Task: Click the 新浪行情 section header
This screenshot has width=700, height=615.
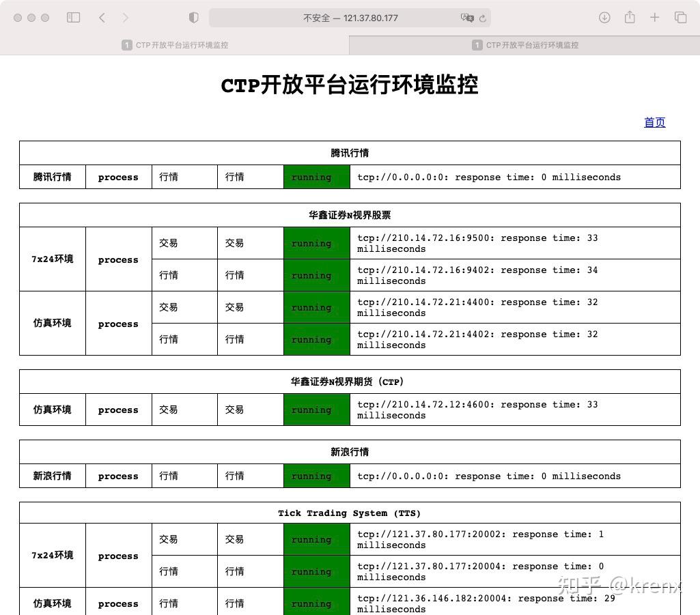Action: click(350, 452)
